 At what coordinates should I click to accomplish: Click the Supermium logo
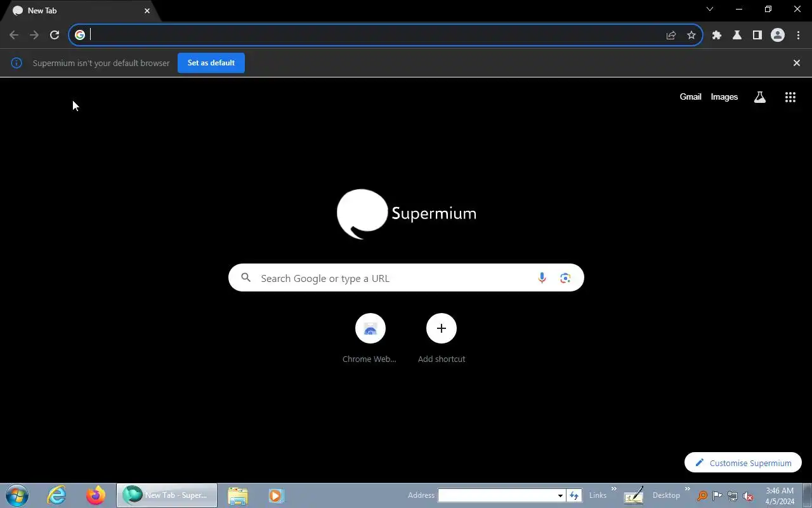point(406,214)
